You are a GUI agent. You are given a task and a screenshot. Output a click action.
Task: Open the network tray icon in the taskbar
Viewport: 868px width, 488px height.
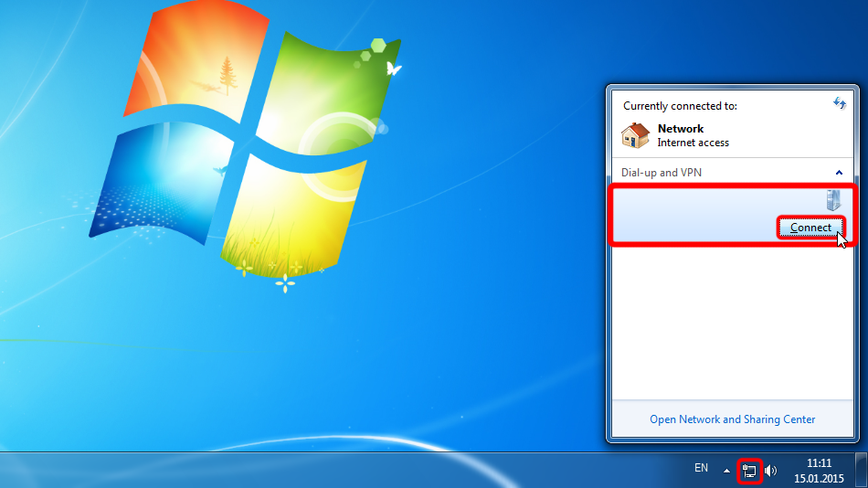pos(749,471)
